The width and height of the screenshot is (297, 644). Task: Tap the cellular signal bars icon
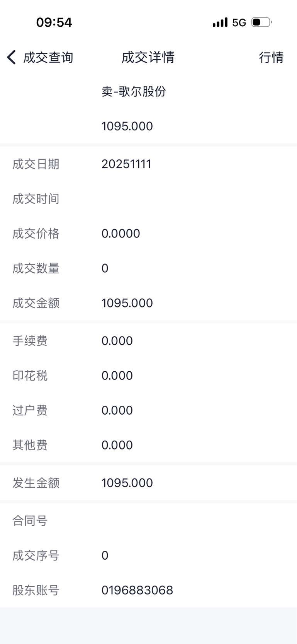coord(220,22)
